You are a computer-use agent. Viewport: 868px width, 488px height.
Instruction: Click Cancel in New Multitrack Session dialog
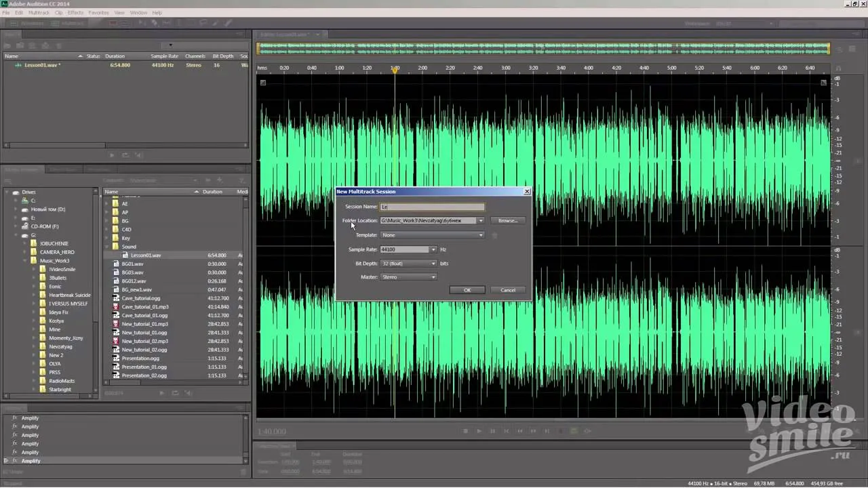tap(508, 290)
